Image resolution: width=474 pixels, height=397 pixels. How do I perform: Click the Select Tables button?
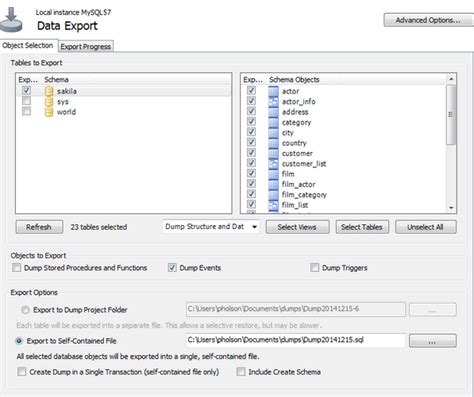pos(362,227)
